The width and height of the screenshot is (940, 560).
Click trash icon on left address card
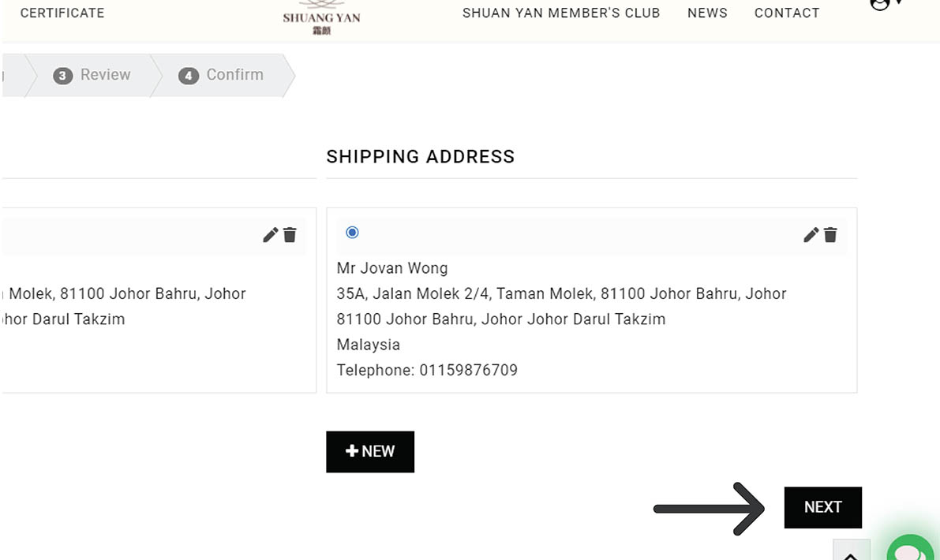tap(290, 235)
